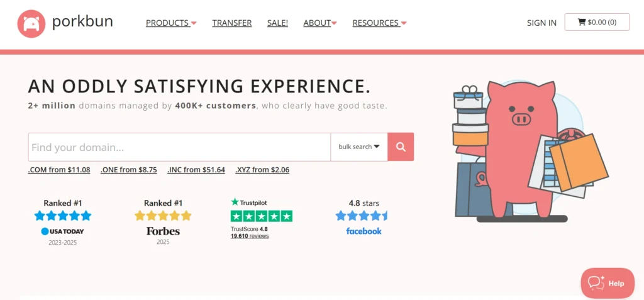Expand the Resources dropdown menu
This screenshot has width=644, height=300.
[x=379, y=23]
